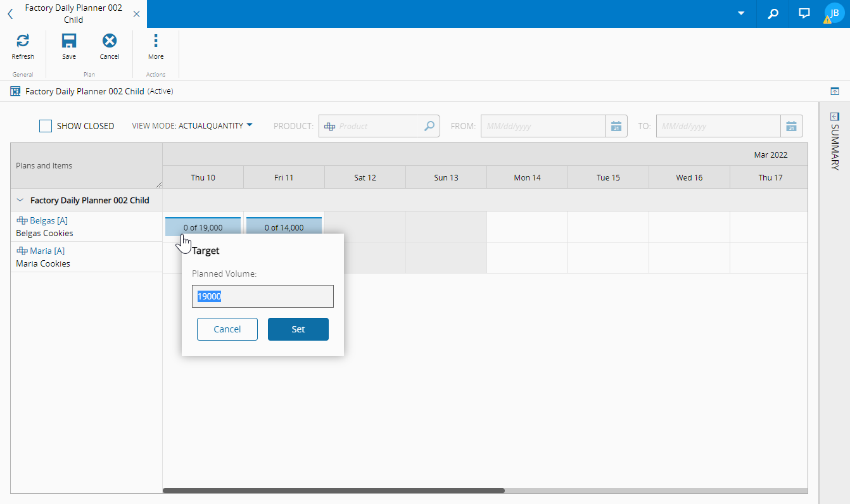
Task: Click the From date input field
Action: (543, 126)
